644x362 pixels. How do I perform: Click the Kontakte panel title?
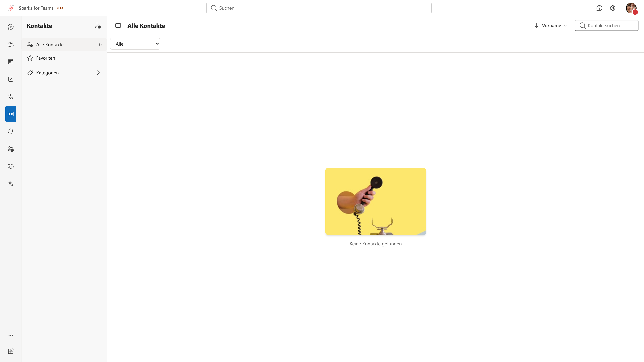[40, 26]
